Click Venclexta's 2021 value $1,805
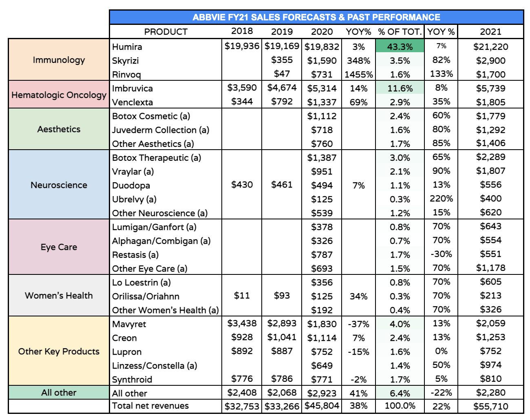This screenshot has width=530, height=420. tap(490, 102)
